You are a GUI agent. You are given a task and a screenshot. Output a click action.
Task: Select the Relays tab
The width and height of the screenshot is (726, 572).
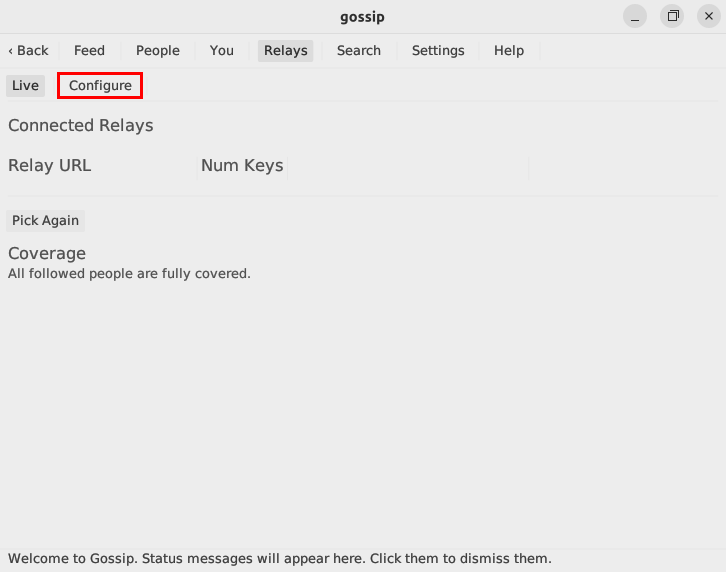[x=286, y=50]
